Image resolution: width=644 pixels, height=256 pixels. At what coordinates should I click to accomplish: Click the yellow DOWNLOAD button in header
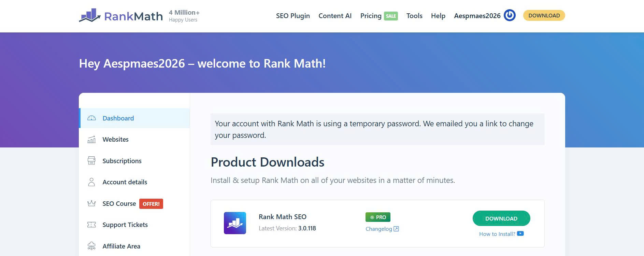click(x=544, y=15)
